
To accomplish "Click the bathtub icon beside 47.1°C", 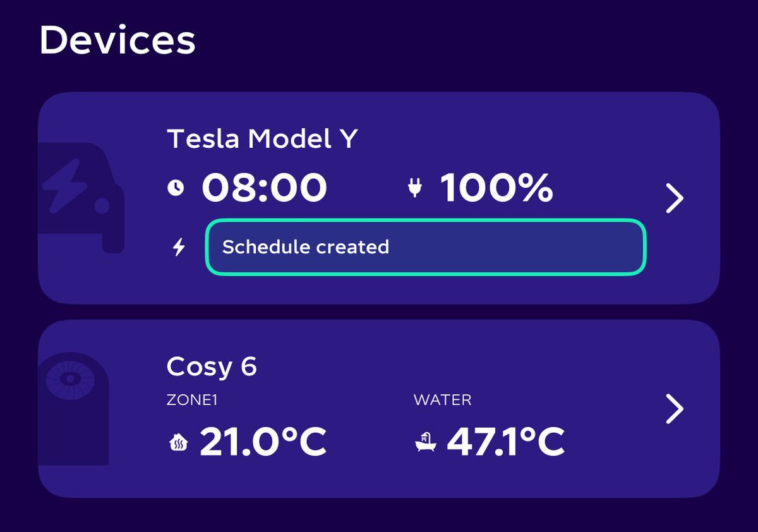I will coord(426,442).
